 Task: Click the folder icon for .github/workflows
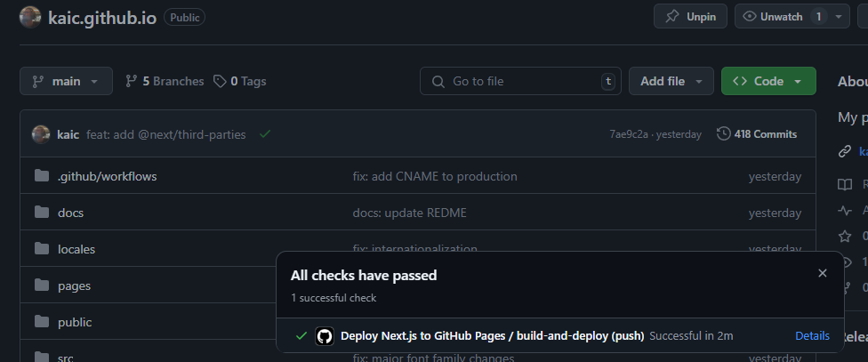[42, 175]
